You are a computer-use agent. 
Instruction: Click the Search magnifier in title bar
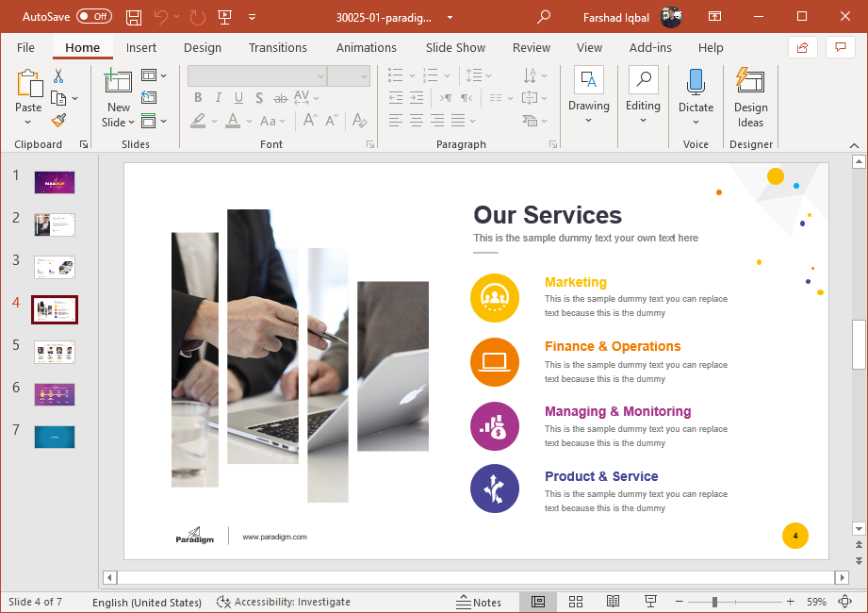pyautogui.click(x=544, y=17)
